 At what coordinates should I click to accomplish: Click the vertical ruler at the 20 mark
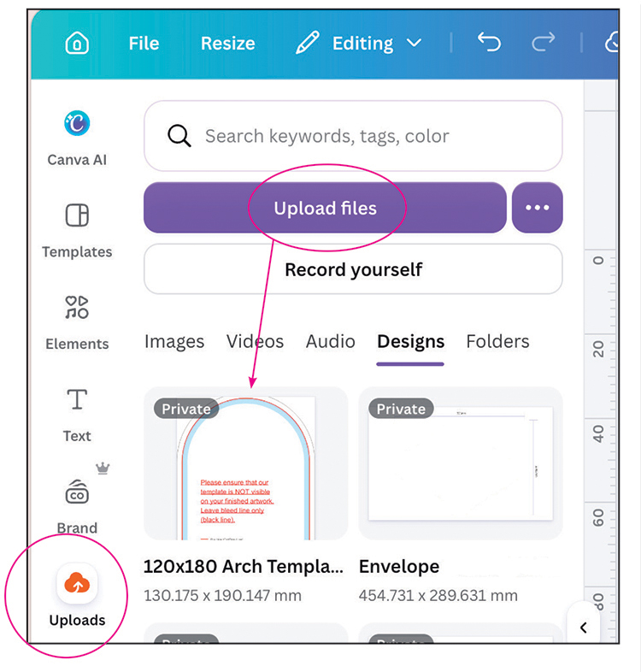click(598, 349)
